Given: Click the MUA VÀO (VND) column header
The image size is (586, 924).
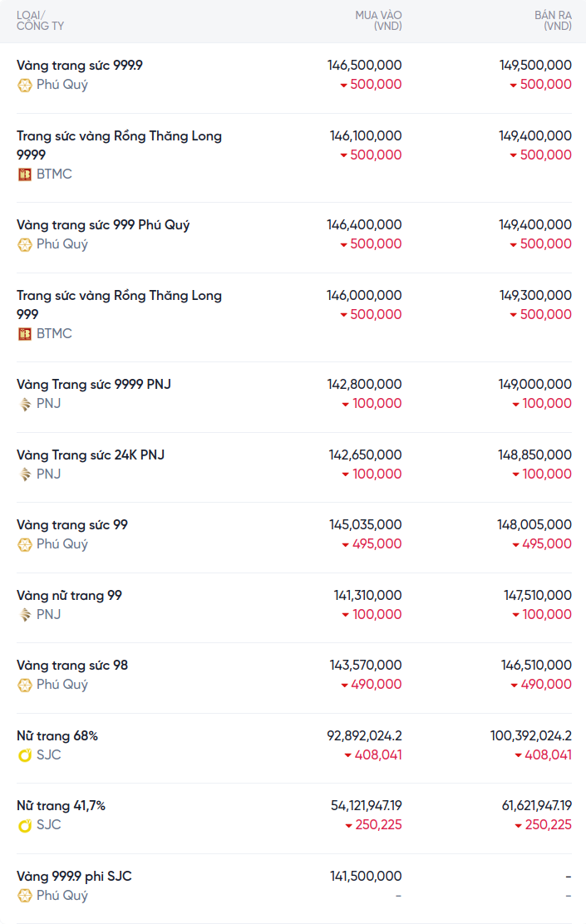Looking at the screenshot, I should coord(378,21).
